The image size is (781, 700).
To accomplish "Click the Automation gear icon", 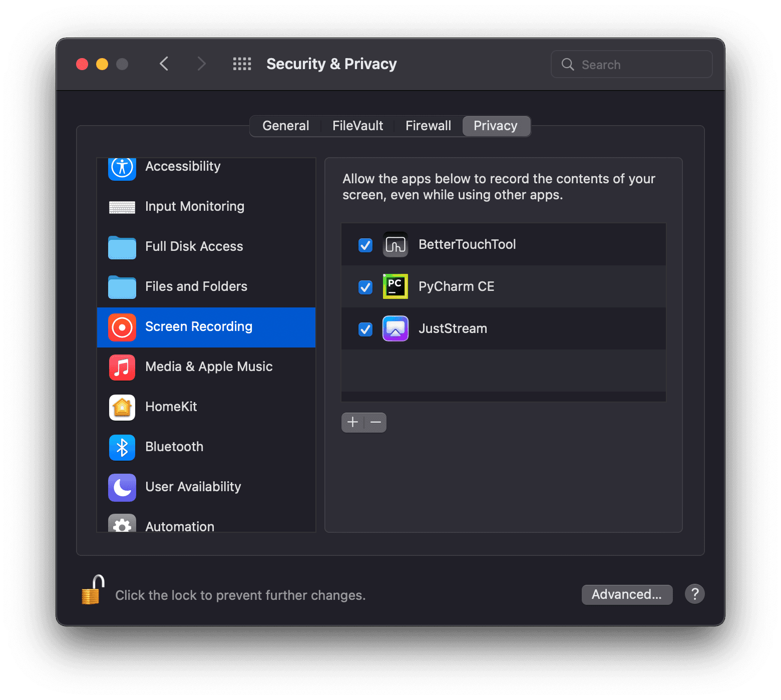I will click(x=122, y=523).
